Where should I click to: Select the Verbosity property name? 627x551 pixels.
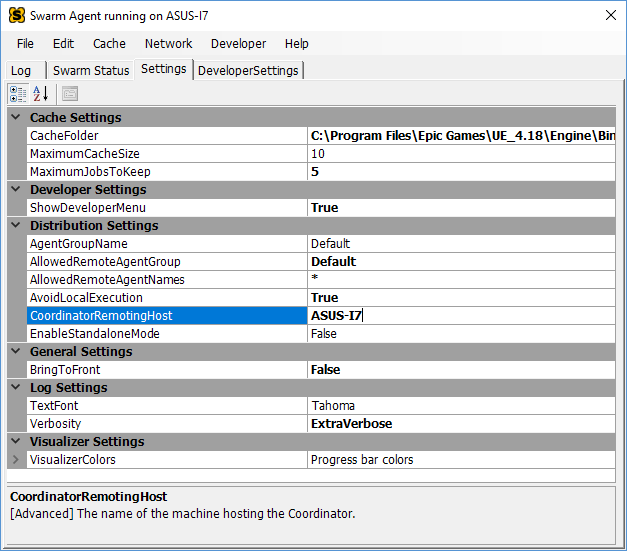(x=167, y=424)
